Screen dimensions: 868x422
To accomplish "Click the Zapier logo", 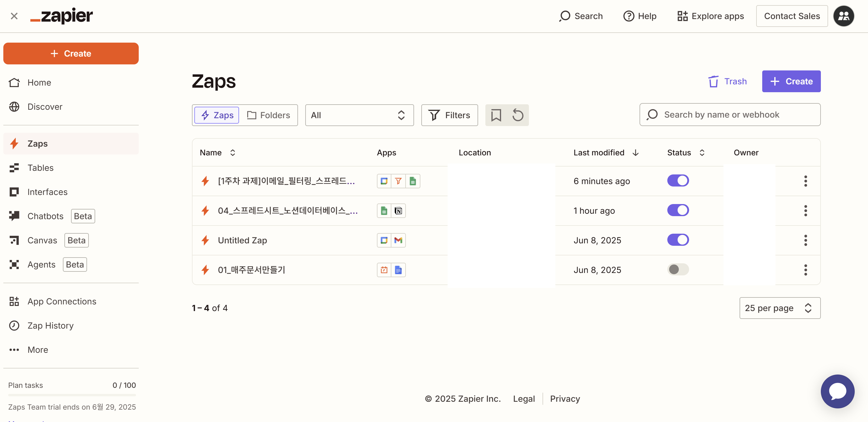I will 61,16.
